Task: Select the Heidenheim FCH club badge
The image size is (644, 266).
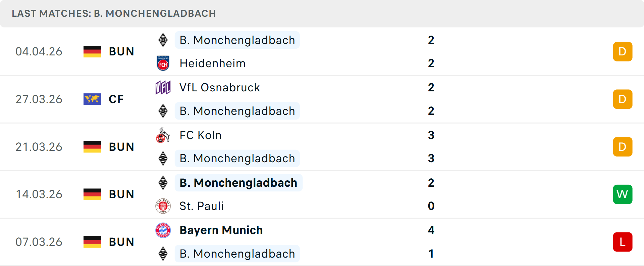Action: 163,63
